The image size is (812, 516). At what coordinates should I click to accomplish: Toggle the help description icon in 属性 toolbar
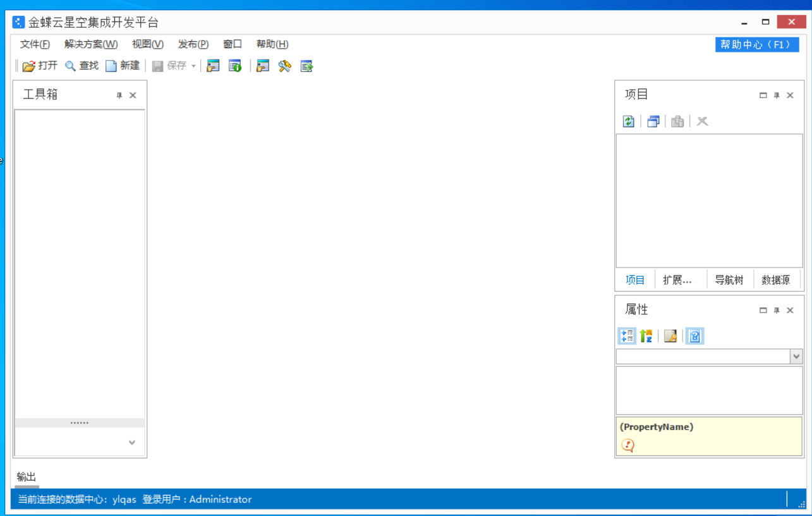click(694, 336)
